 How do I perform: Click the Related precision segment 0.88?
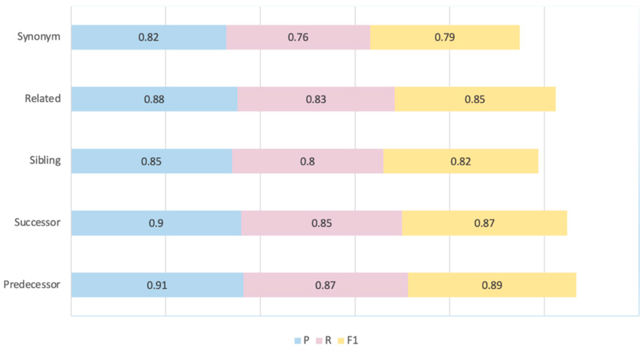154,99
